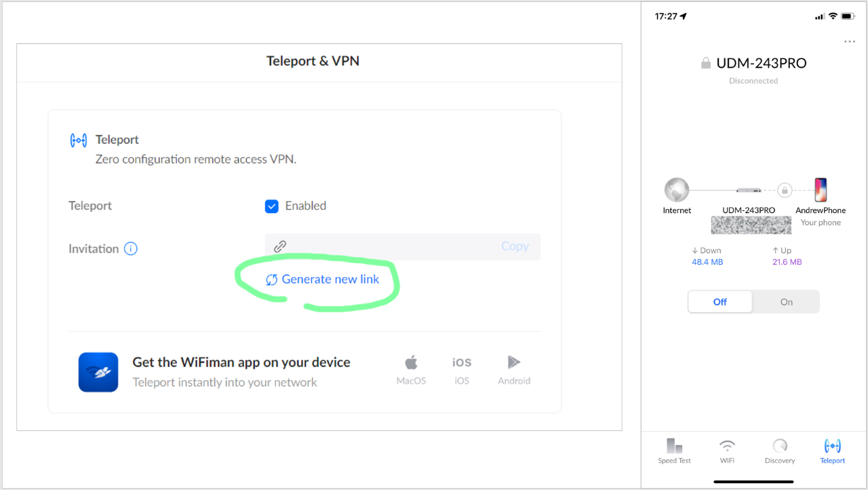Select Off on the Teleport toggle
The width and height of the screenshot is (868, 490).
720,302
